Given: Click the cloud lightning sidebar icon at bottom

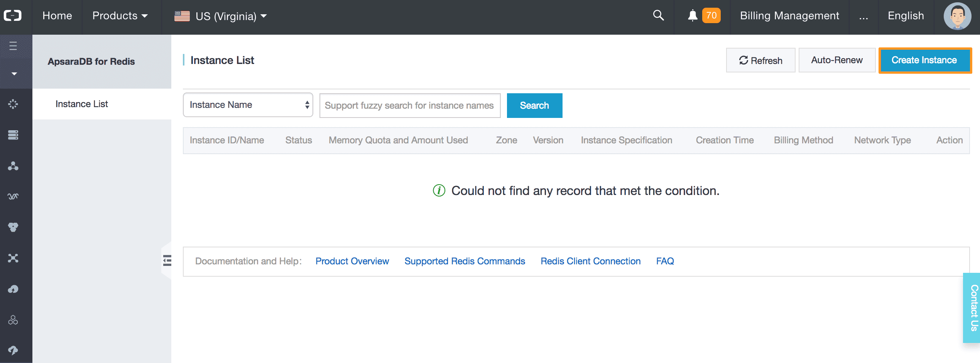Looking at the screenshot, I should click(x=13, y=350).
